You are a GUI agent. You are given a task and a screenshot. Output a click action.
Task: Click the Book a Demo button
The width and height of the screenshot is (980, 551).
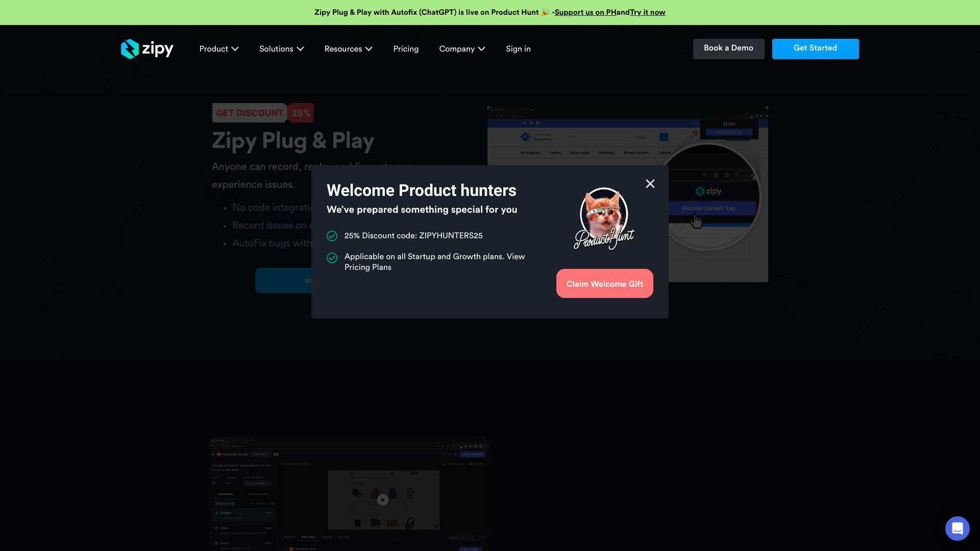pyautogui.click(x=728, y=48)
